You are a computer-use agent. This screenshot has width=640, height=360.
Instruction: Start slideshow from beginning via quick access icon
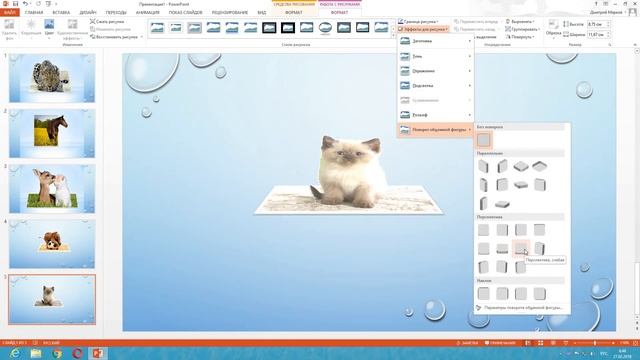[x=48, y=4]
